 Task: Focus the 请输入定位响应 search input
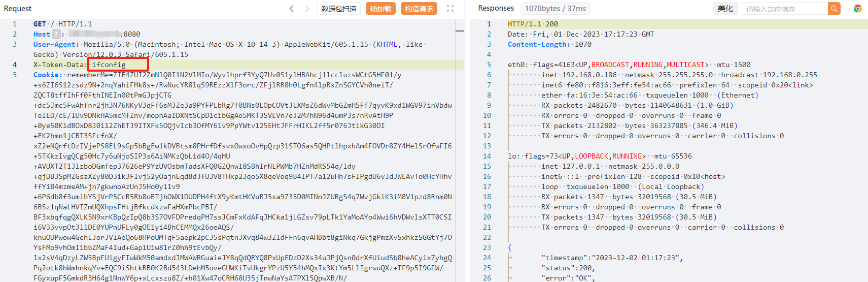pyautogui.click(x=784, y=9)
